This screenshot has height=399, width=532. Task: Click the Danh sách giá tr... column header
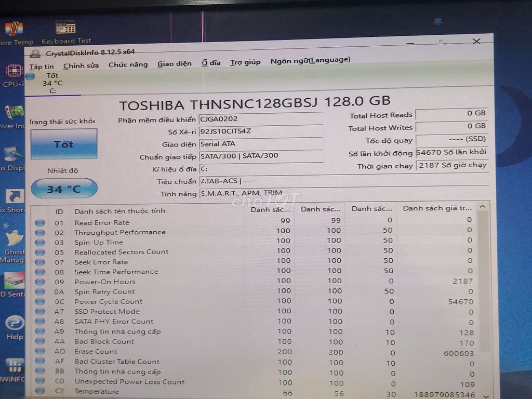point(437,208)
